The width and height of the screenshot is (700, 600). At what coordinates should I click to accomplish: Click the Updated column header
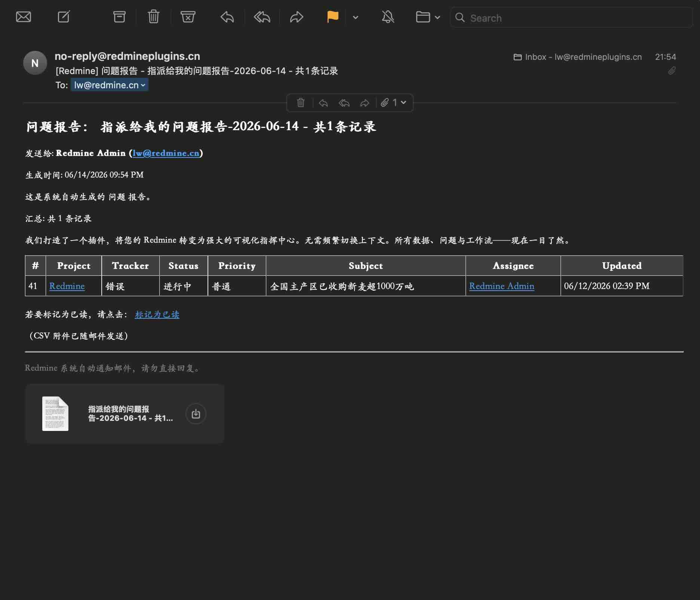pyautogui.click(x=622, y=266)
